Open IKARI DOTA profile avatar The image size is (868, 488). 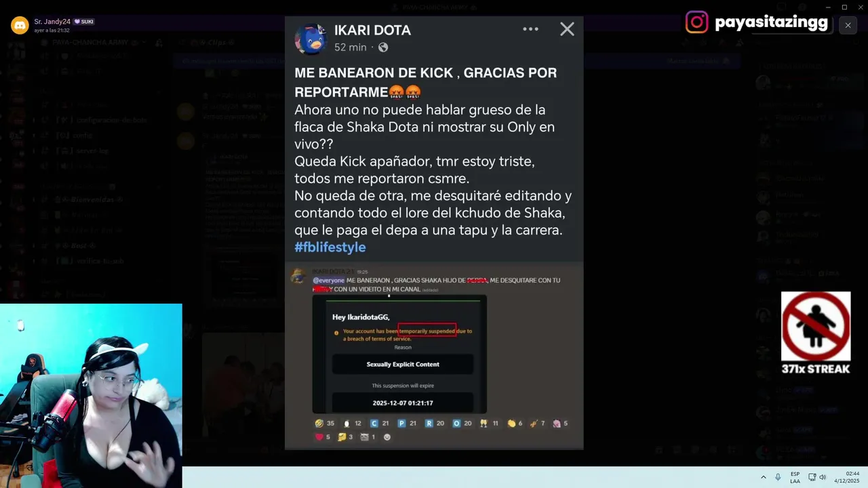click(x=311, y=39)
